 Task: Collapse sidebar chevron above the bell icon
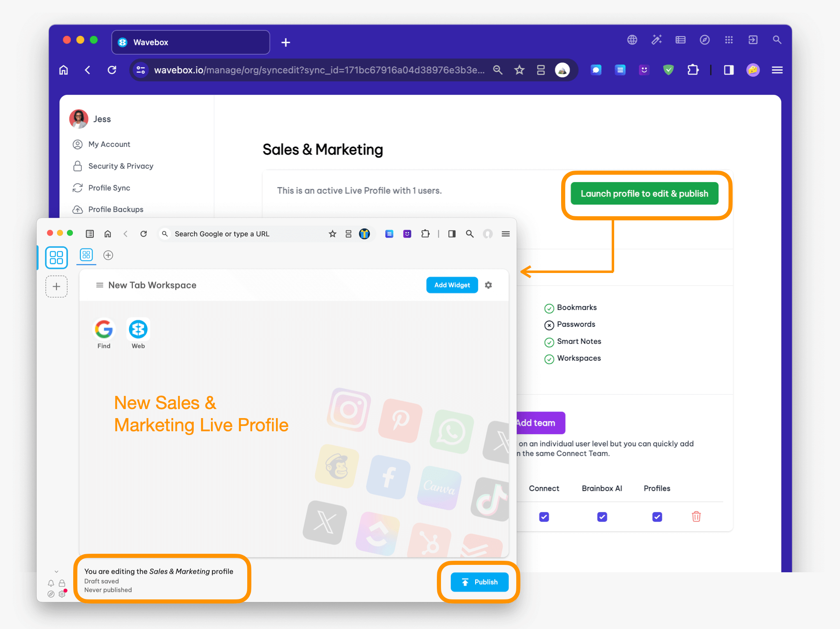(56, 571)
